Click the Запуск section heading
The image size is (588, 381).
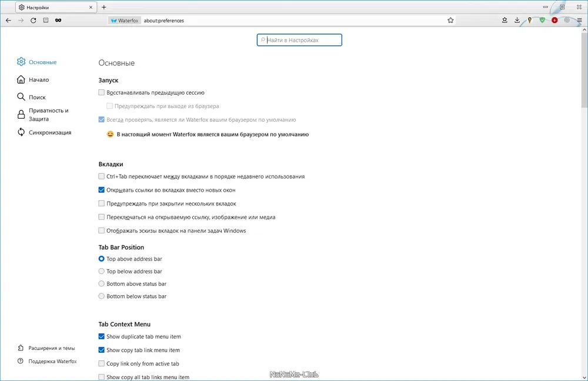(x=108, y=80)
